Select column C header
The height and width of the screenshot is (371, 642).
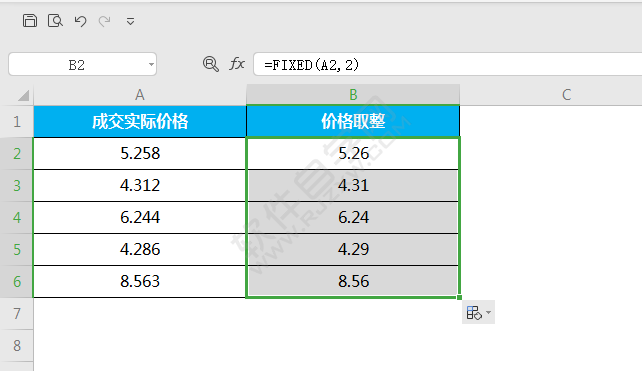click(566, 95)
